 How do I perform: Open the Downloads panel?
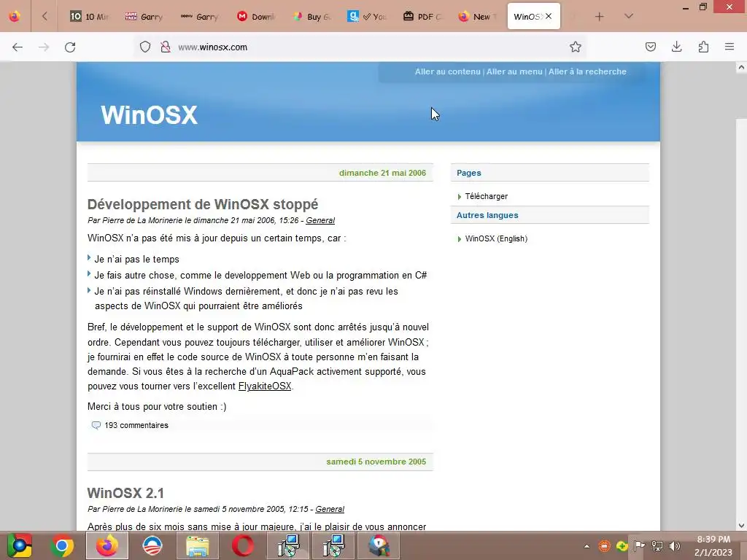[x=676, y=47]
